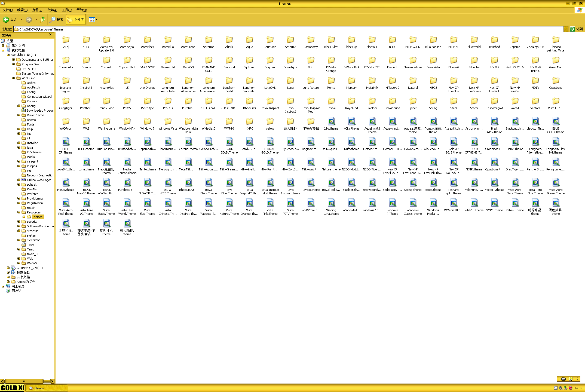This screenshot has height=392, width=585.
Task: Open the Views layout icon
Action: (92, 20)
